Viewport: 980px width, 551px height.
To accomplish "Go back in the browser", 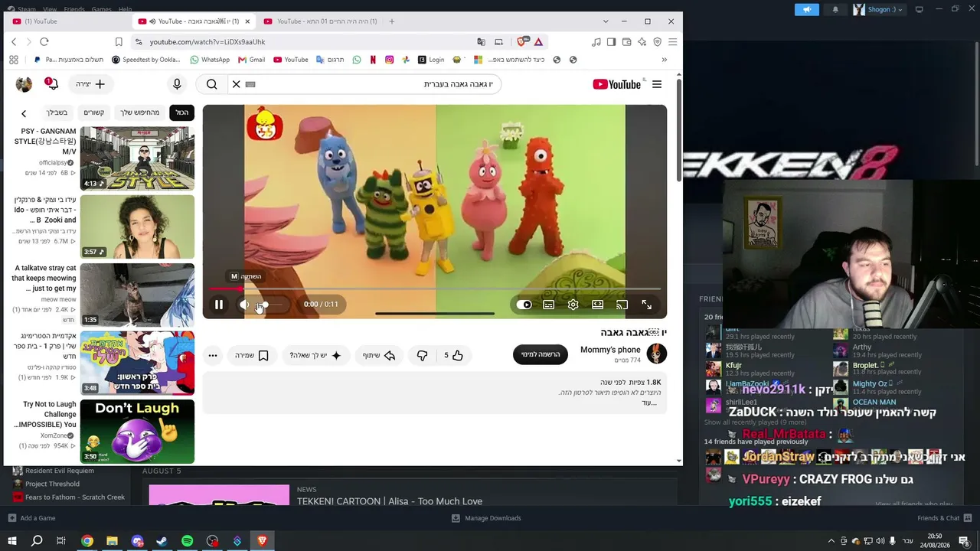I will pos(14,42).
